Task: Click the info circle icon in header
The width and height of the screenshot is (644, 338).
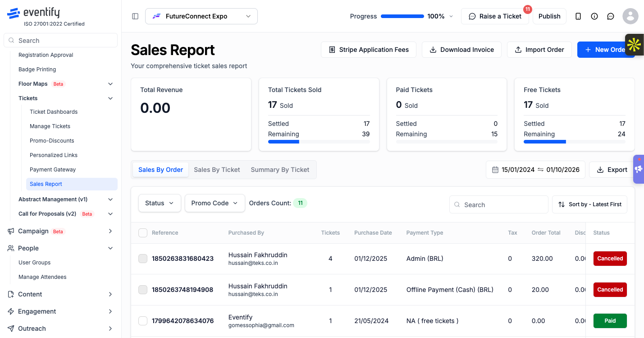Action: [x=594, y=16]
